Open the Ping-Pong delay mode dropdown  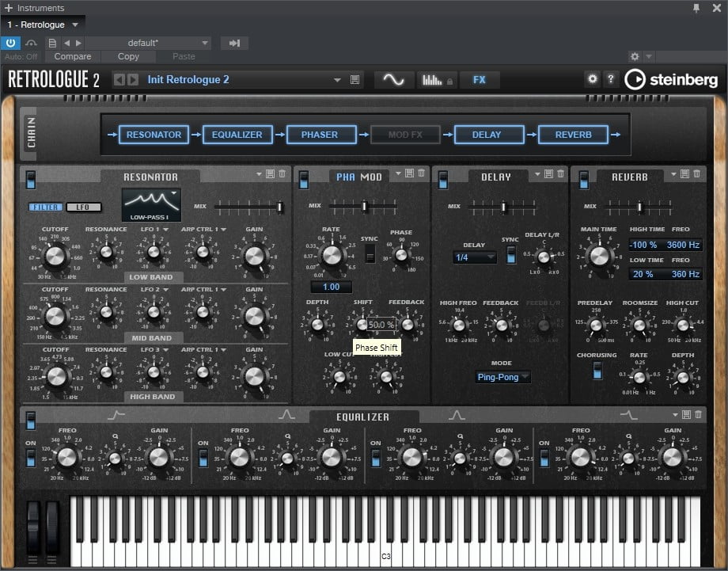[x=502, y=377]
